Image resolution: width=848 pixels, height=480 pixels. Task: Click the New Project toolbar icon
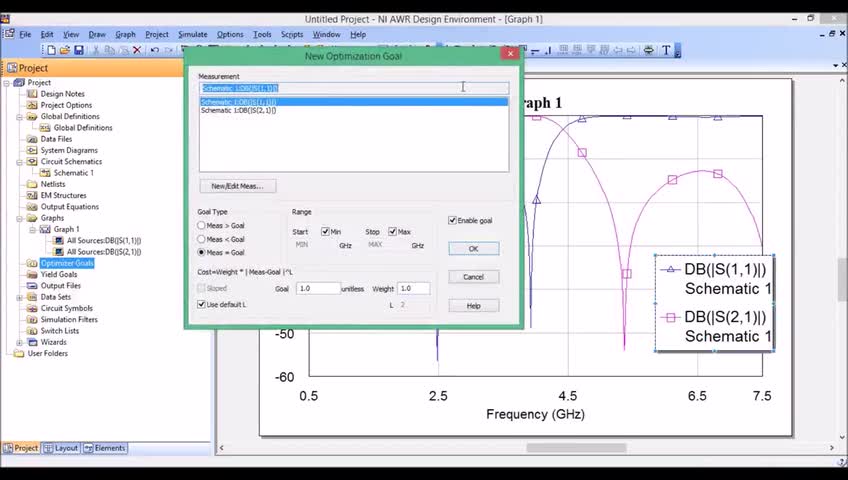[51, 50]
